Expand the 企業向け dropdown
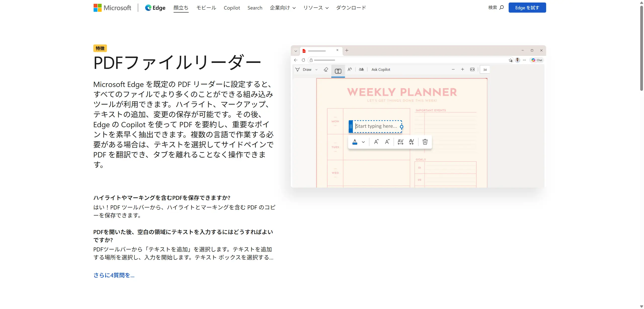 pos(283,8)
